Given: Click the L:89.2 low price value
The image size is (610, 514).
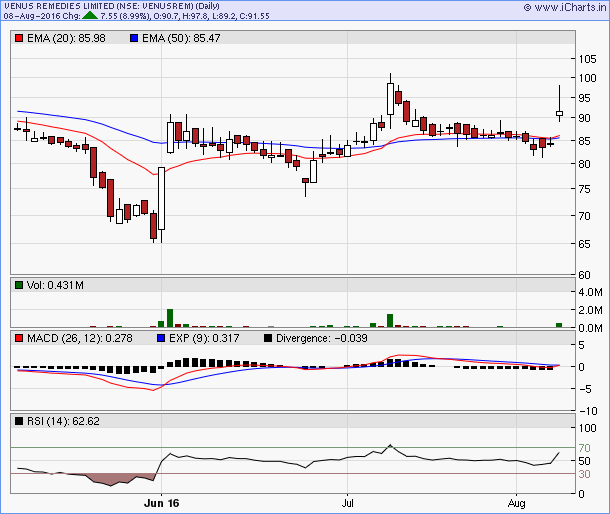Looking at the screenshot, I should point(225,16).
